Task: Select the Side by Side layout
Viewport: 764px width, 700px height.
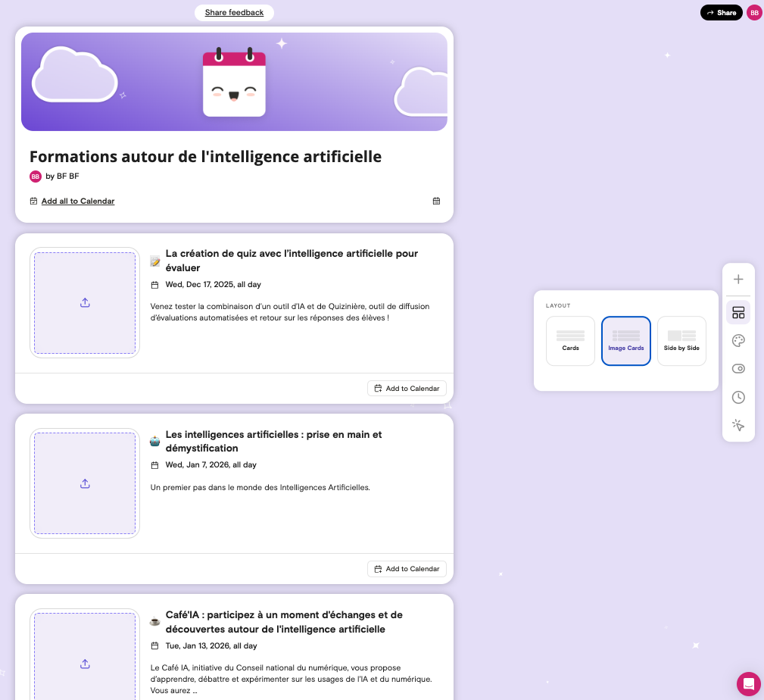Action: pos(681,341)
